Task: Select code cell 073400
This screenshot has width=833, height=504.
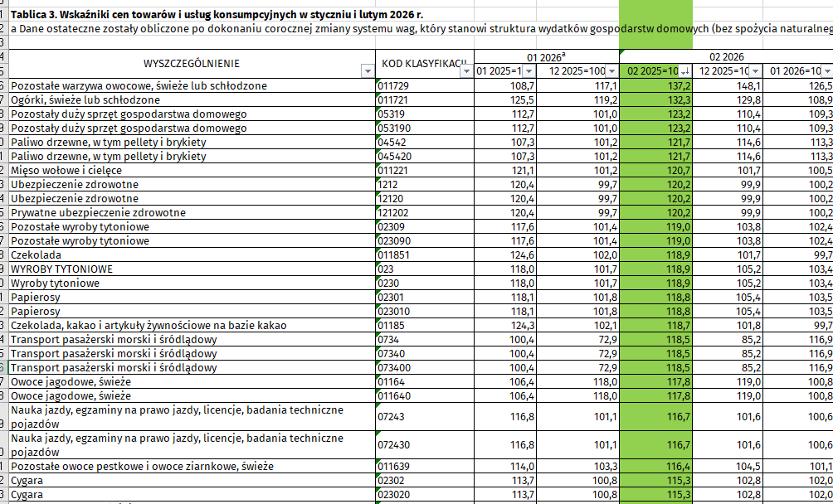Action: click(425, 368)
